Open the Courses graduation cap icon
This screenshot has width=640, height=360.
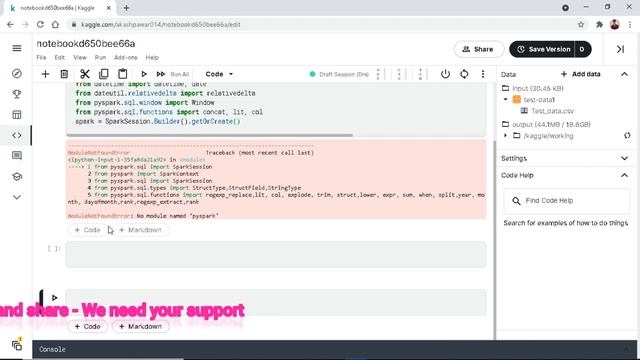coord(17,177)
